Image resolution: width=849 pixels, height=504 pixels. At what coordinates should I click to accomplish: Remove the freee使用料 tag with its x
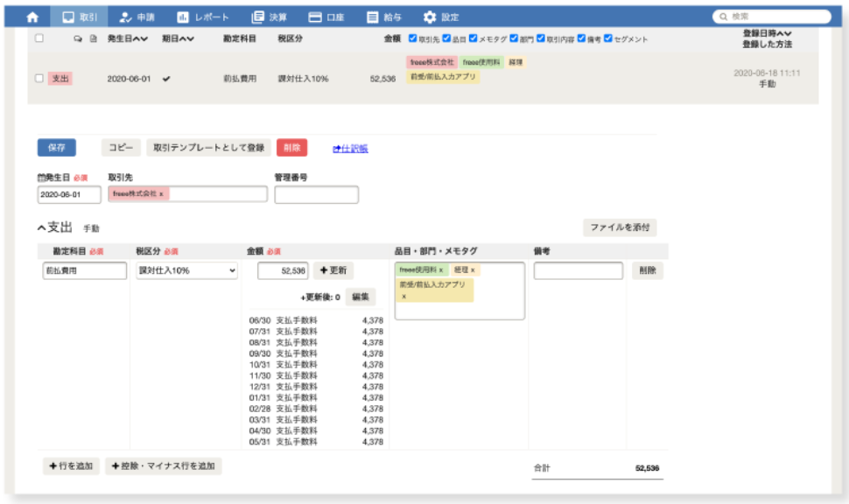click(441, 270)
